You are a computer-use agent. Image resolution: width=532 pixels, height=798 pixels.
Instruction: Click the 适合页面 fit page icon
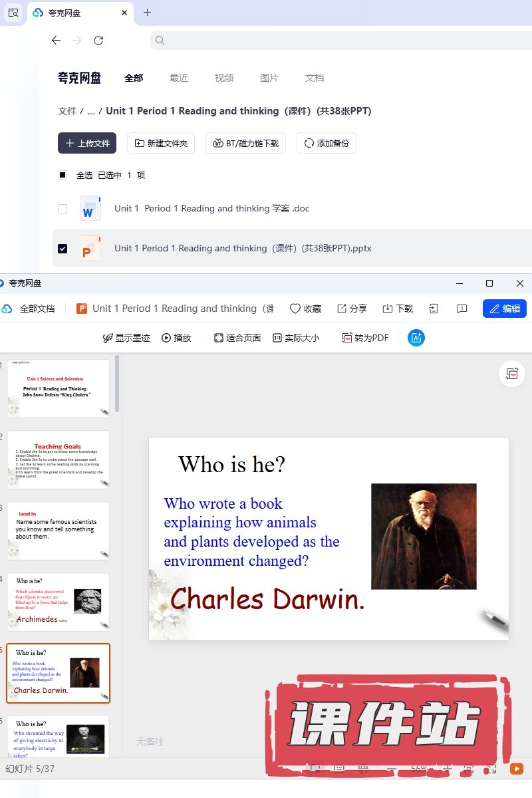click(x=218, y=338)
